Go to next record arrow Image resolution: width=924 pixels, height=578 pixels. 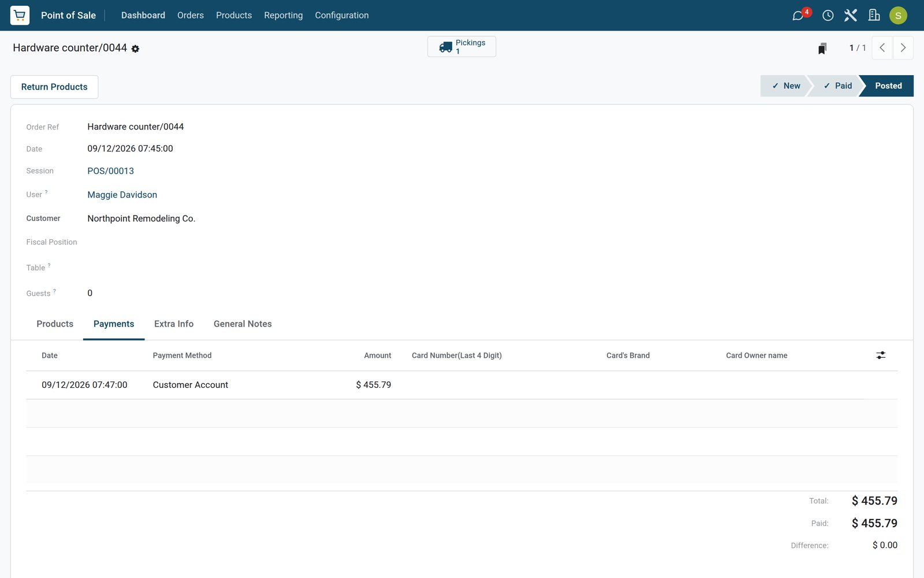pos(903,48)
